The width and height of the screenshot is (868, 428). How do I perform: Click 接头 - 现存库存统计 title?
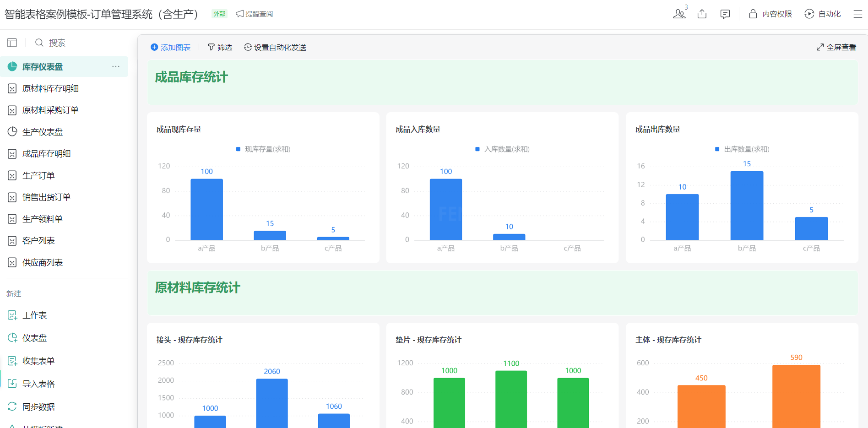[x=190, y=340]
